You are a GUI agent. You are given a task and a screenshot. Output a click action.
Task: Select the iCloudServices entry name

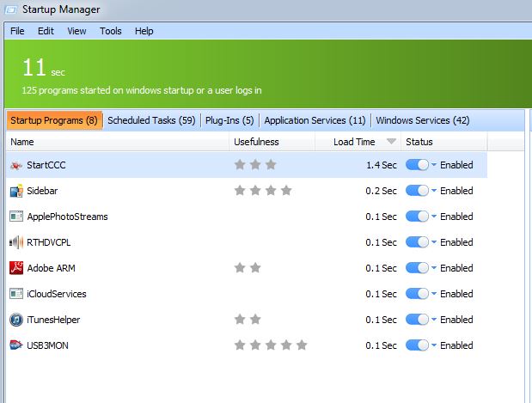click(57, 294)
